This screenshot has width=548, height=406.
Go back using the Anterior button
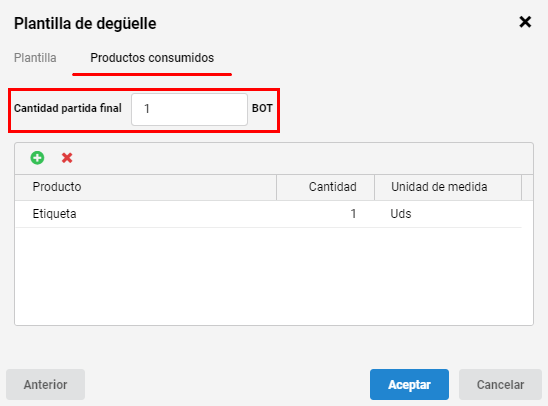45,384
